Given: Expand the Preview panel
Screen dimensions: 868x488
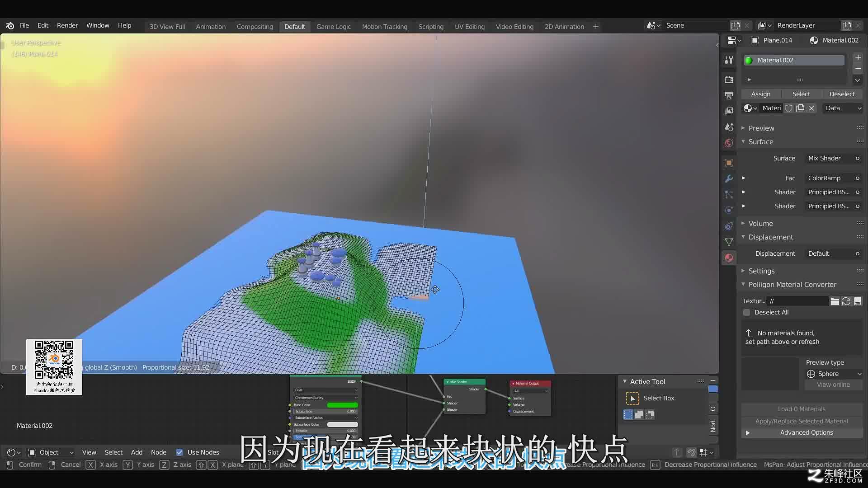Looking at the screenshot, I should [x=761, y=128].
